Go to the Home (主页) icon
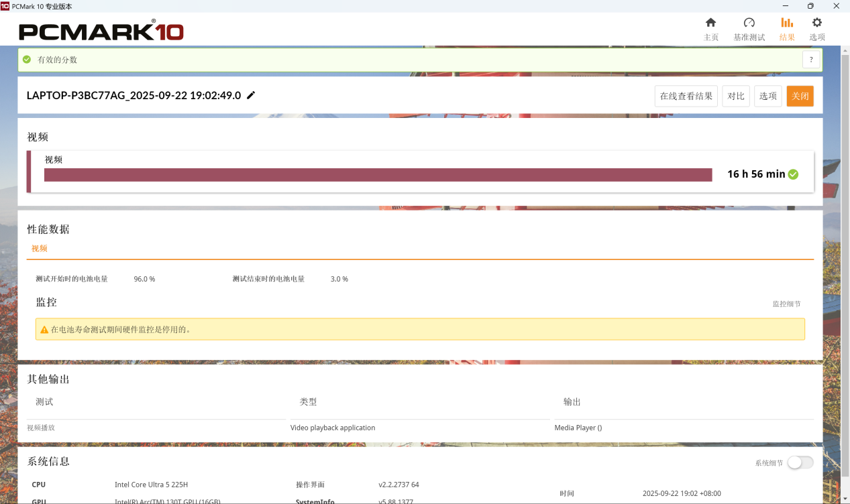The width and height of the screenshot is (850, 504). (x=710, y=23)
